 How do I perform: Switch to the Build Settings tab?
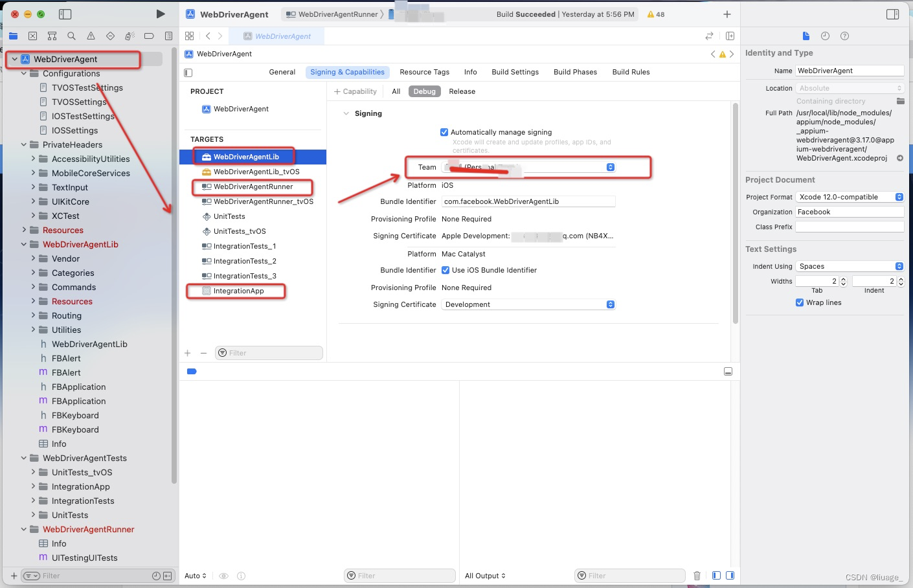click(x=515, y=72)
